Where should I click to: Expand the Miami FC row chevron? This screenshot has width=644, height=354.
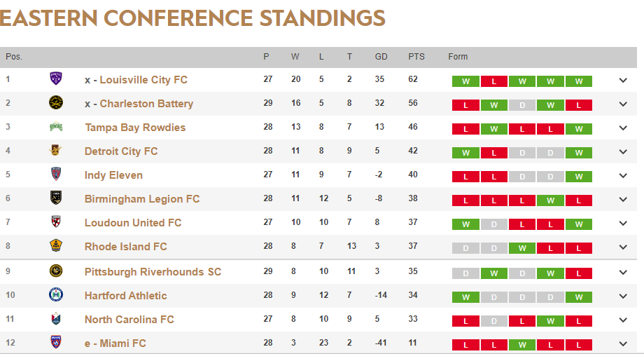point(623,343)
